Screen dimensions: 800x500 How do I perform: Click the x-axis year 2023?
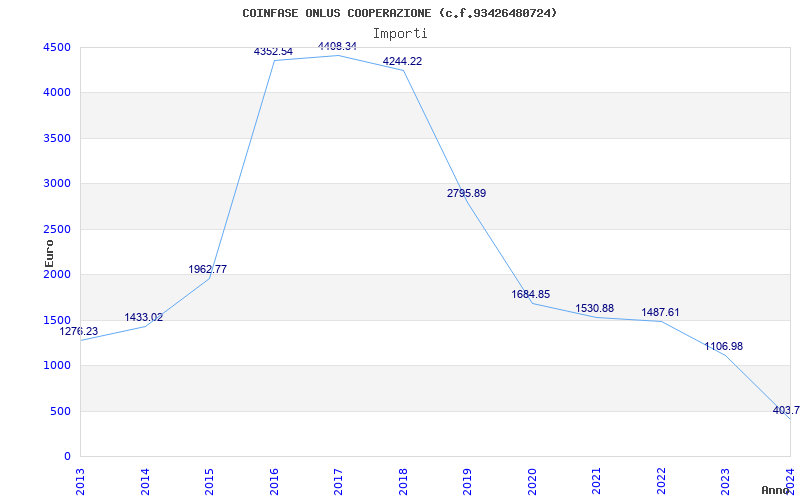726,482
